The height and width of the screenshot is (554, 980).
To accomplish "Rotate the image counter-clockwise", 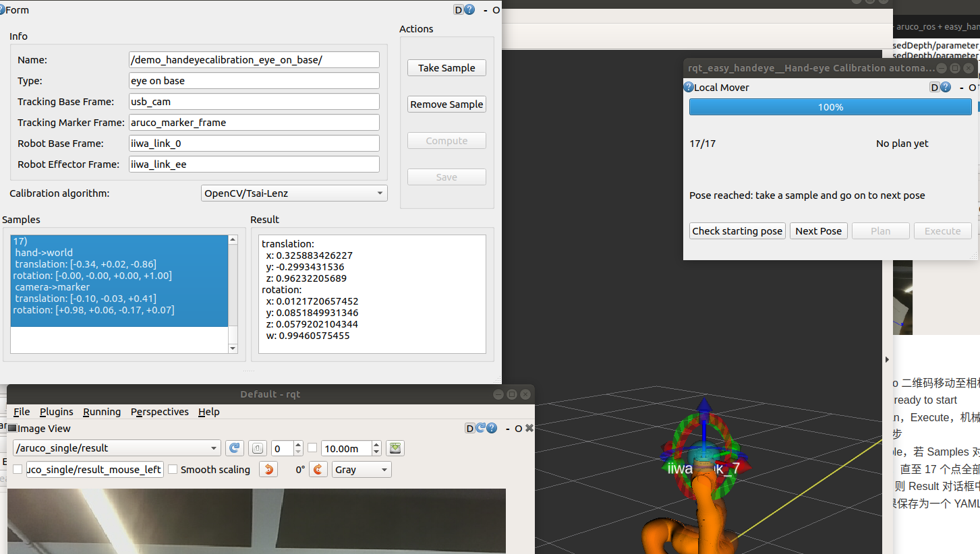I will pos(268,469).
